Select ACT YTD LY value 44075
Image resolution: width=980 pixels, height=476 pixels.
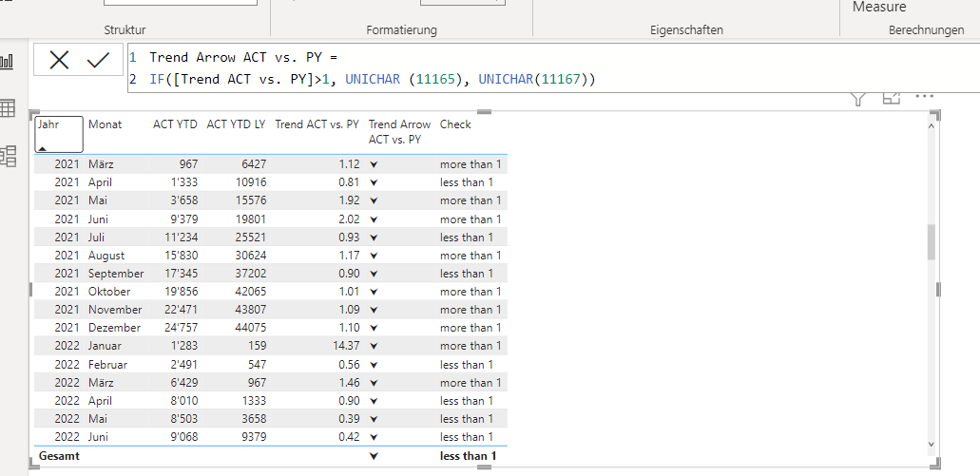coord(249,328)
